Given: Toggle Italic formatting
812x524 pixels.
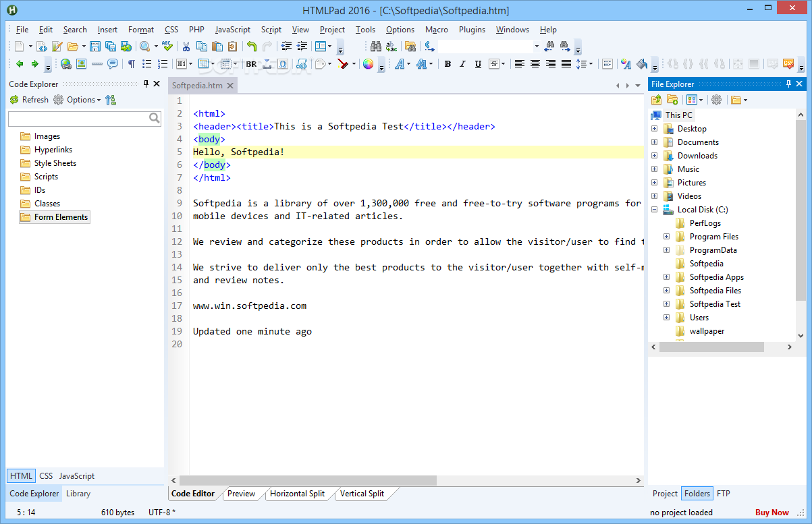Looking at the screenshot, I should (x=462, y=64).
